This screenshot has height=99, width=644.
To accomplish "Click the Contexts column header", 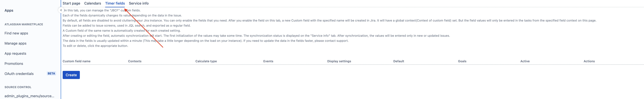I will [x=135, y=61].
